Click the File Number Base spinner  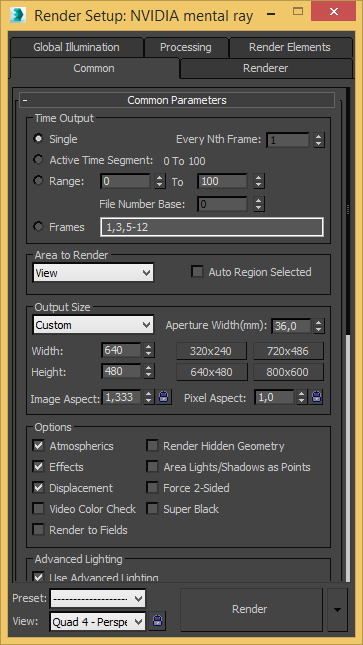tap(258, 204)
